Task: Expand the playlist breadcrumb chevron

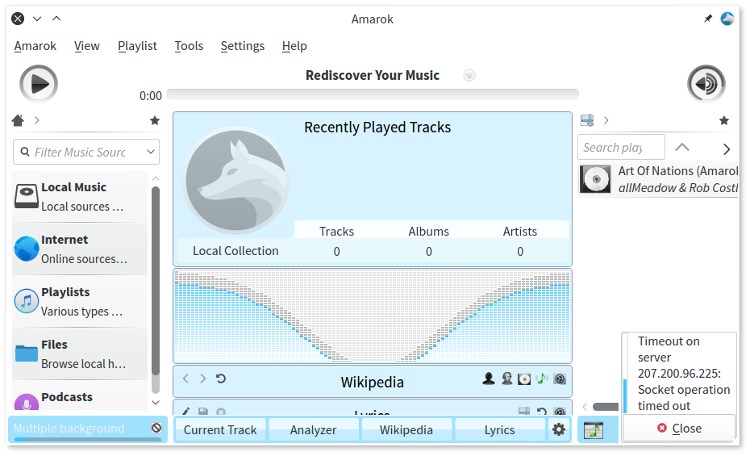Action: tap(606, 120)
